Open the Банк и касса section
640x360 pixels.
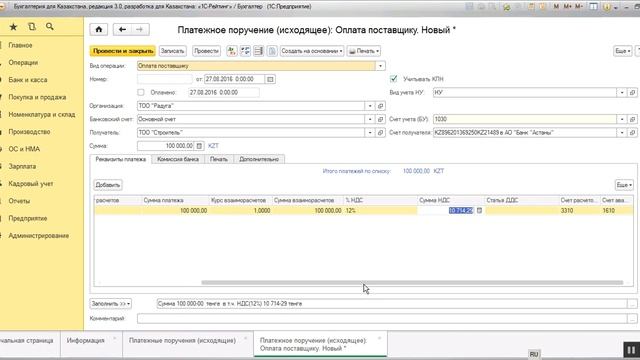(28, 80)
